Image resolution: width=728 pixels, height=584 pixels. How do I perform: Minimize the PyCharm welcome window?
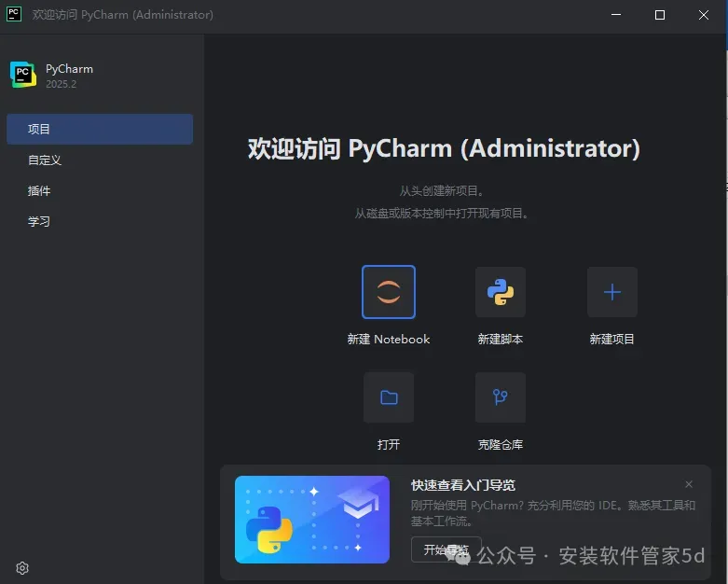tap(616, 15)
